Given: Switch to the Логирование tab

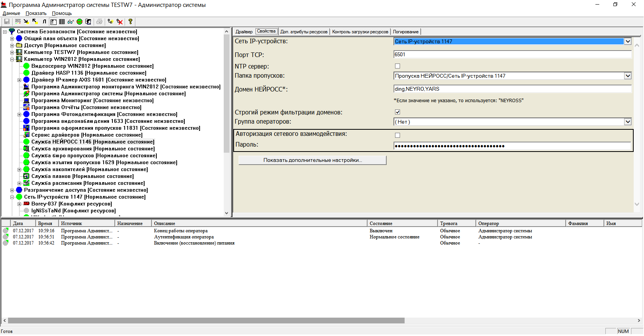Looking at the screenshot, I should [x=405, y=32].
